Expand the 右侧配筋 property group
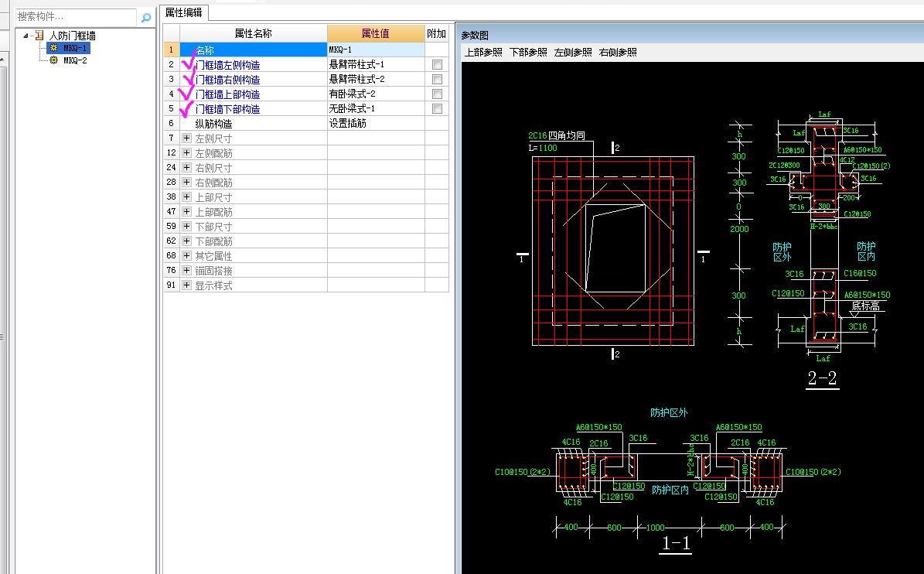This screenshot has width=924, height=574. [x=187, y=182]
